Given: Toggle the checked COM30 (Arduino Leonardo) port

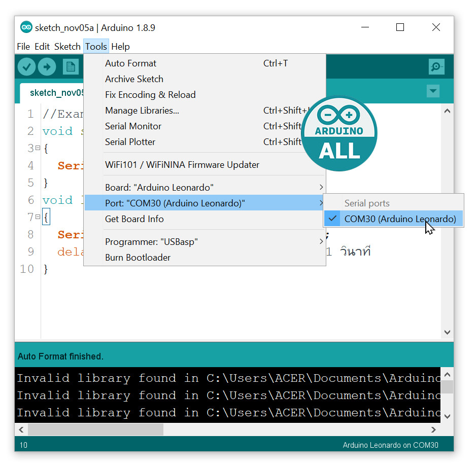Looking at the screenshot, I should pyautogui.click(x=393, y=219).
